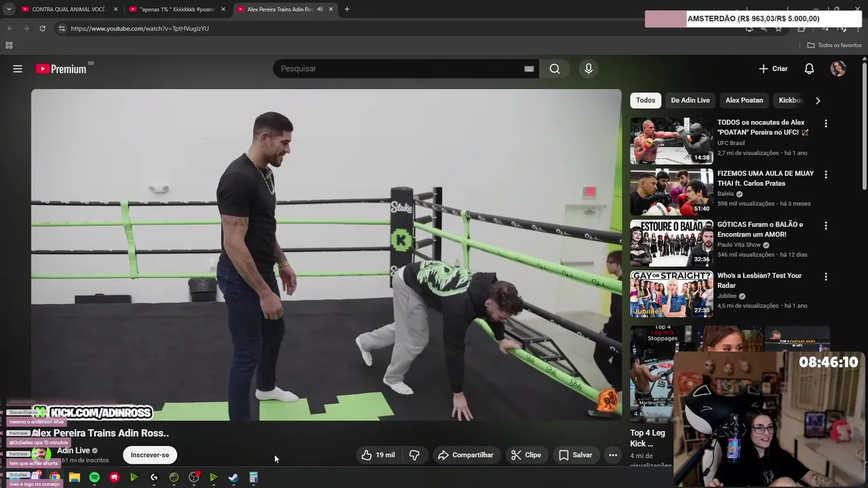Open Who's a Lesbian? Test Your Radar video
The image size is (868, 488).
coord(759,281)
